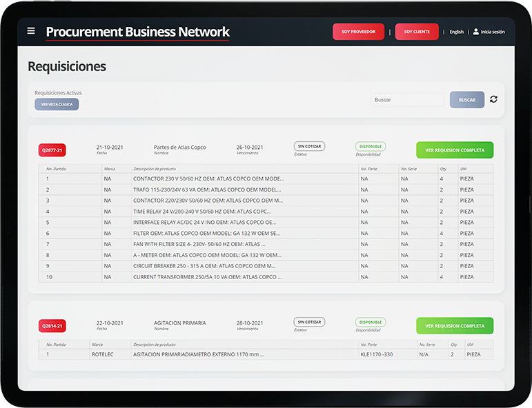This screenshot has height=408, width=532.
Task: Open full requisition for Partes de Atlas Copco
Action: (455, 150)
